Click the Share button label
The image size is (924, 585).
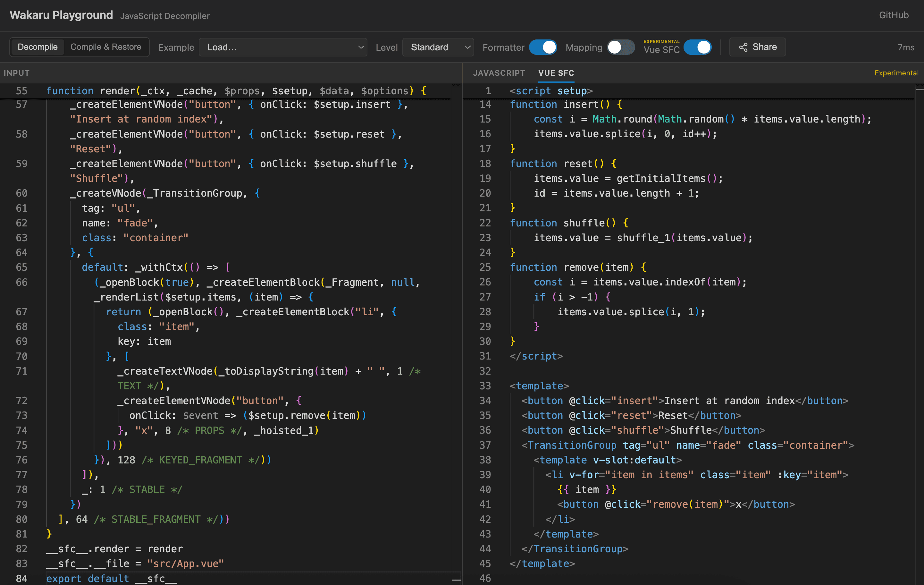pyautogui.click(x=764, y=47)
